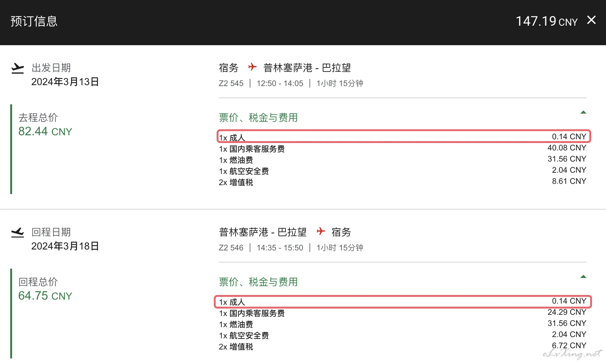606x364 pixels.
Task: Select the return 1x 成人 fare row
Action: 403,301
